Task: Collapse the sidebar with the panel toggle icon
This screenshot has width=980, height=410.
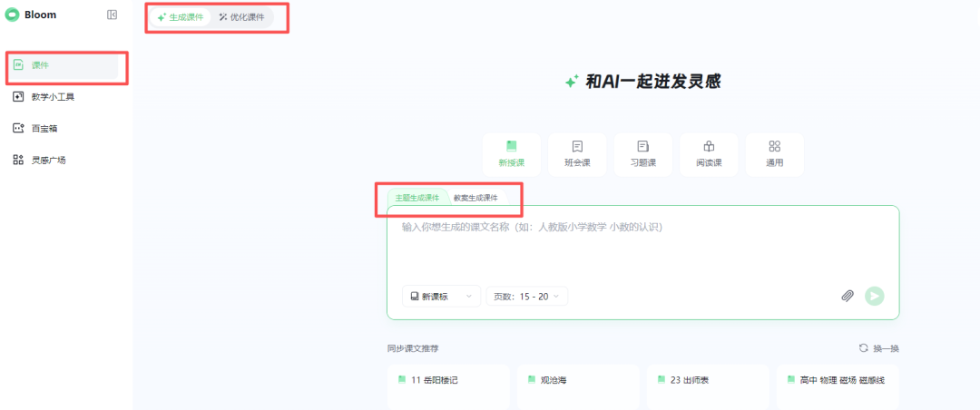Action: 112,15
